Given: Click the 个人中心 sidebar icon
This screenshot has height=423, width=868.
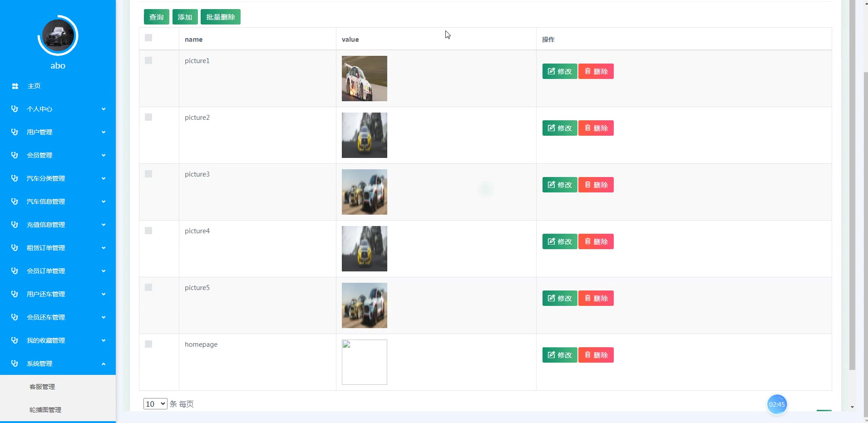Looking at the screenshot, I should (x=15, y=109).
